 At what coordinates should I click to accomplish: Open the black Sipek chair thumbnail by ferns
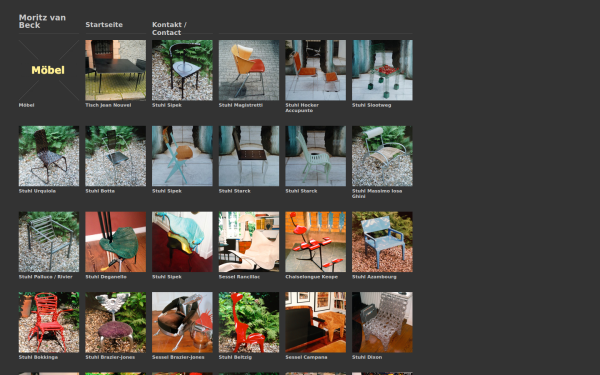tap(182, 70)
